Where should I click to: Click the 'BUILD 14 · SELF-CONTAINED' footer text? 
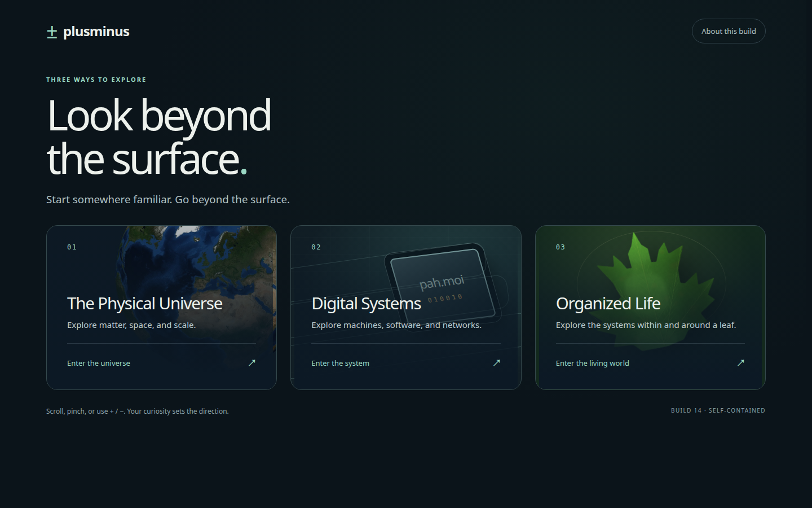pos(718,410)
